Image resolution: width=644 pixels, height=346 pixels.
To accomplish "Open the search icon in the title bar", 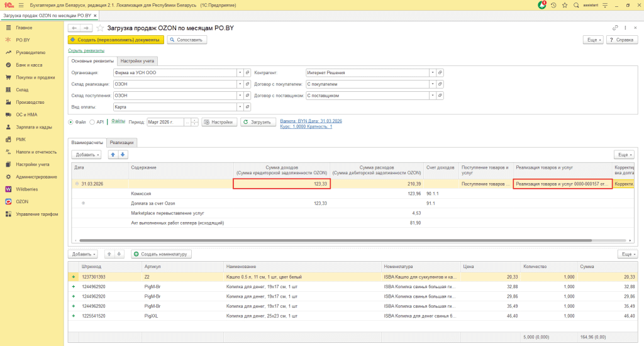I will click(576, 5).
